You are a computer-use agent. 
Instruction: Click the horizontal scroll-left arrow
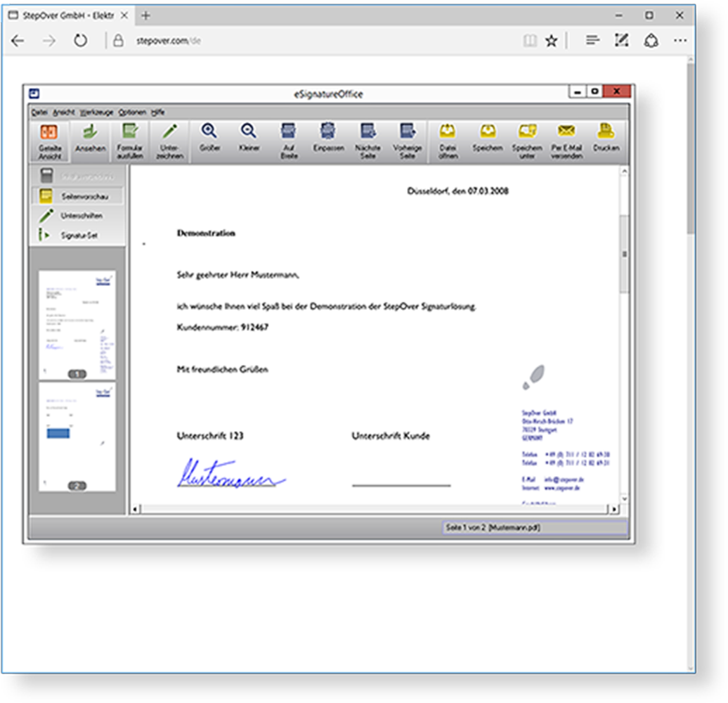tap(135, 510)
